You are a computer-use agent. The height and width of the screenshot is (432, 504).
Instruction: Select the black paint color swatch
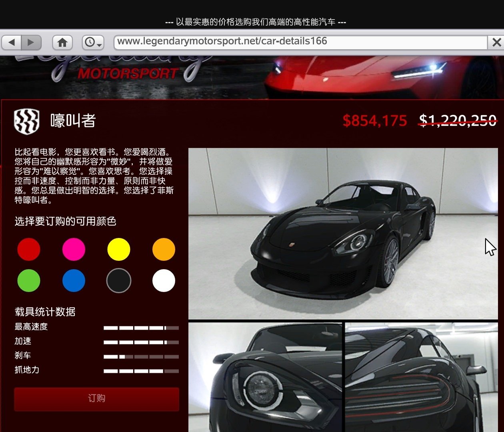tap(119, 280)
